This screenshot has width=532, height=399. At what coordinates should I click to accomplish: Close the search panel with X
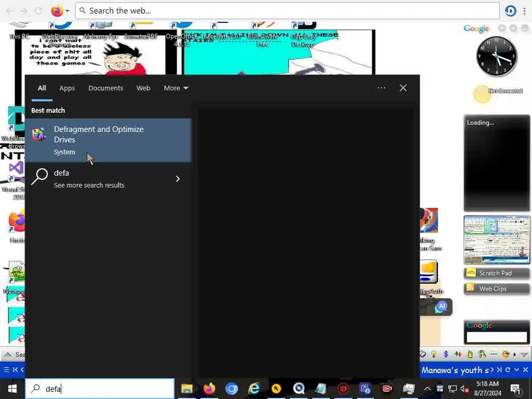(x=403, y=88)
